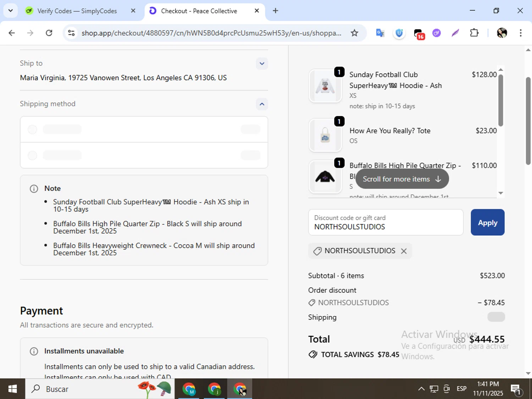Open the purple round extension icon

click(437, 33)
